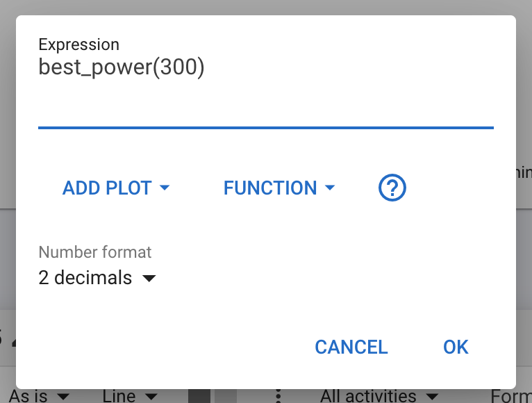
Task: Click the arrow next to 2 decimals
Action: 149,279
